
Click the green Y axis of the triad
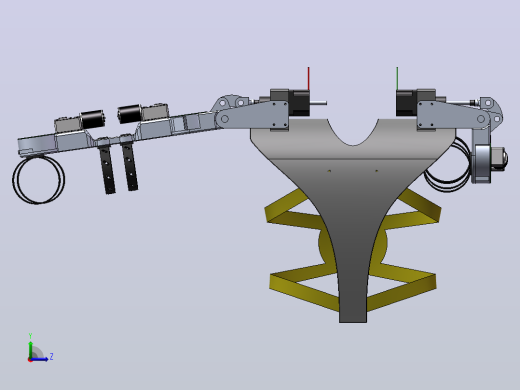(x=30, y=350)
